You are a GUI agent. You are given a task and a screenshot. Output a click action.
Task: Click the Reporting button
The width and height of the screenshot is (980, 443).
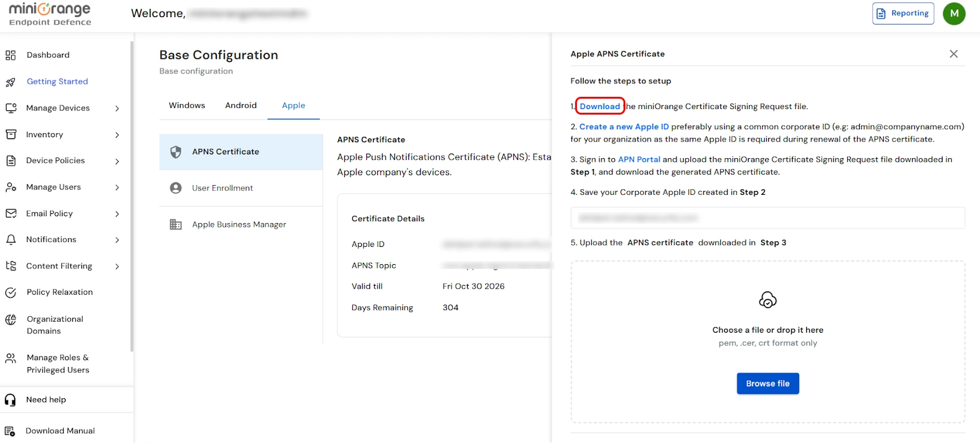[x=903, y=13]
